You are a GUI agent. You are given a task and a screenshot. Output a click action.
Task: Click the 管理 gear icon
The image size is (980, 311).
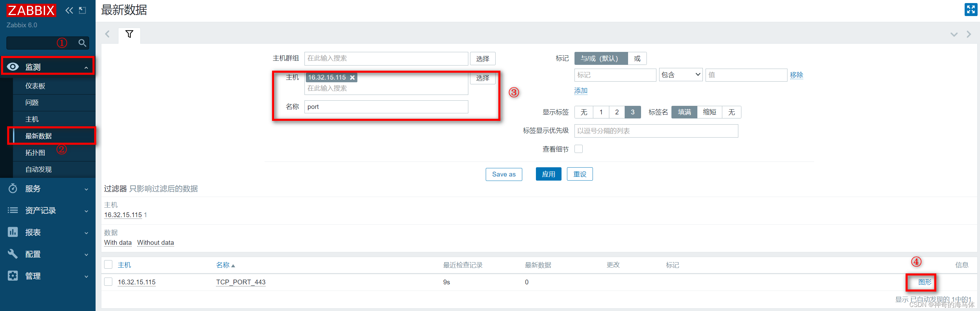click(13, 275)
